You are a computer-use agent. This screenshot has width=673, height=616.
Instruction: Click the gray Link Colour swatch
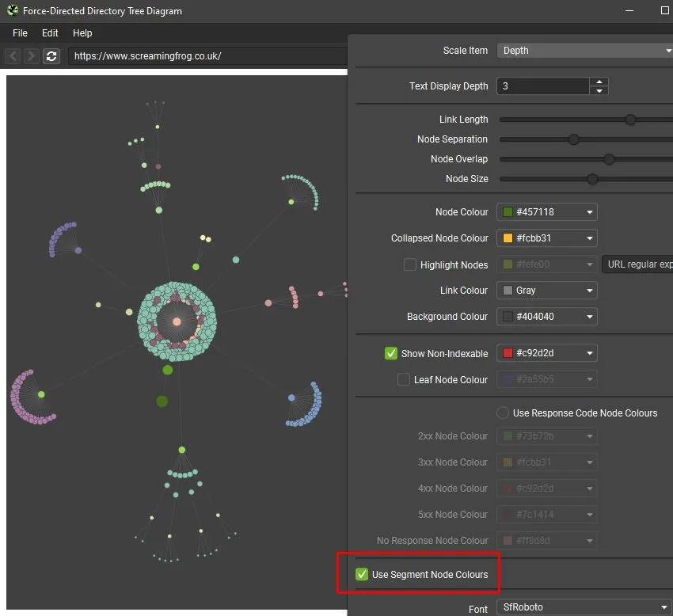pos(508,291)
